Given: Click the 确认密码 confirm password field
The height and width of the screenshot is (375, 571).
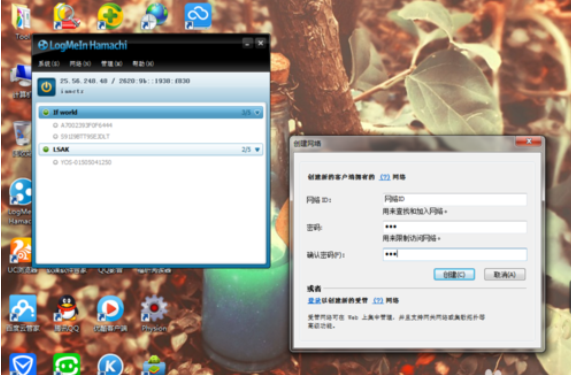Looking at the screenshot, I should tap(454, 254).
